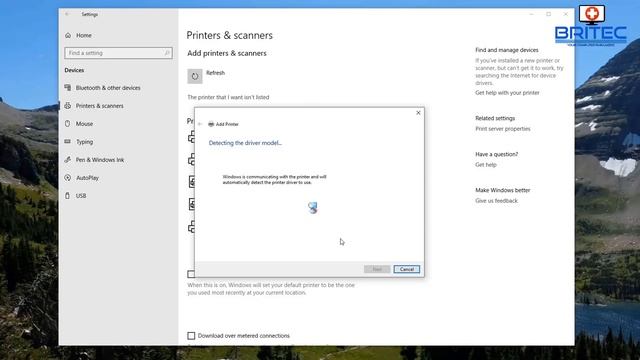This screenshot has width=640, height=360.
Task: Click Have a question? heading
Action: pyautogui.click(x=496, y=154)
